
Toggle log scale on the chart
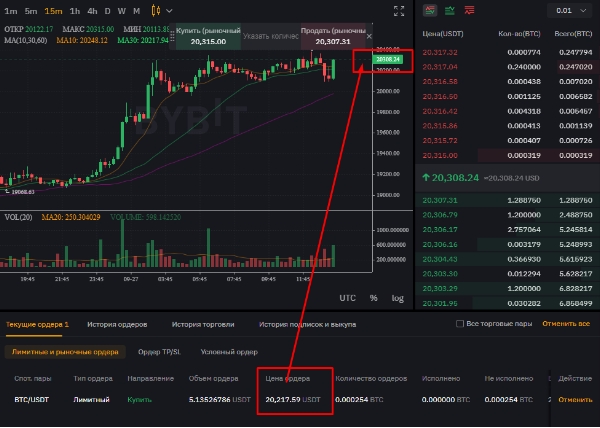coord(397,298)
